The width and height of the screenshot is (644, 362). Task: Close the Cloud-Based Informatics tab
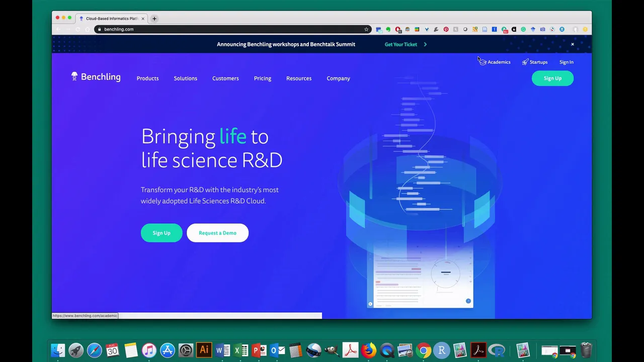coord(143,19)
